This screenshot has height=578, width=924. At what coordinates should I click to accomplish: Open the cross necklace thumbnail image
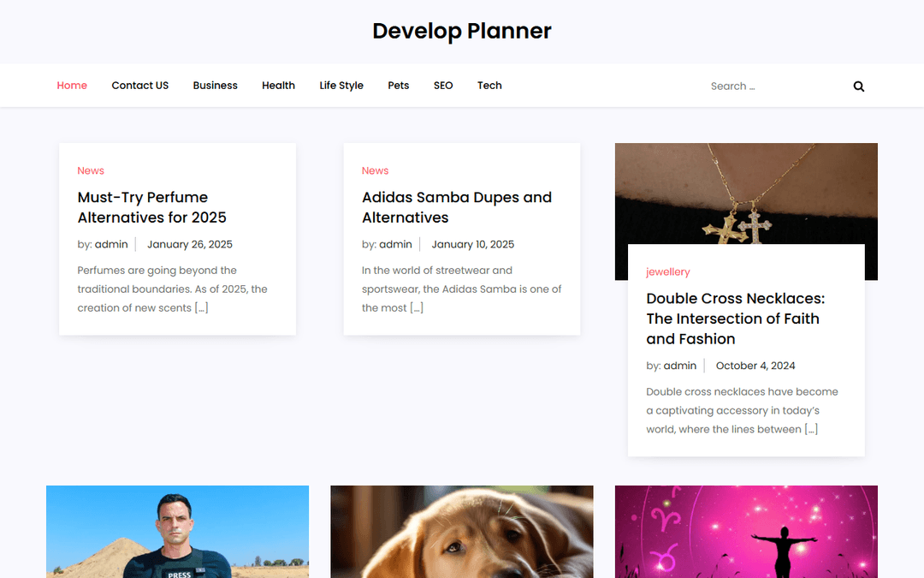[x=746, y=194]
